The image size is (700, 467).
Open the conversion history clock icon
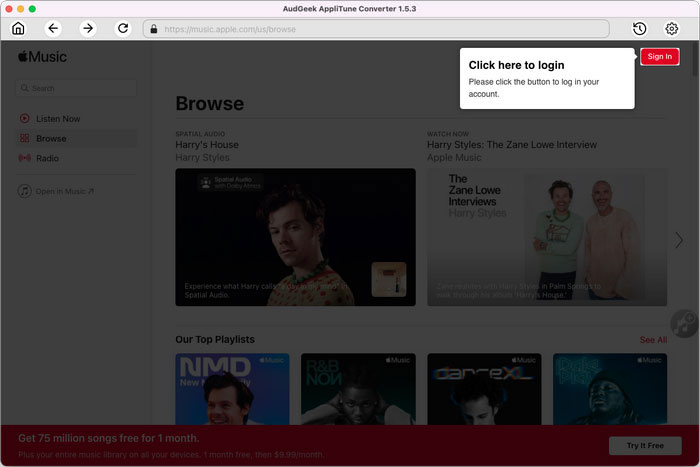tap(640, 29)
